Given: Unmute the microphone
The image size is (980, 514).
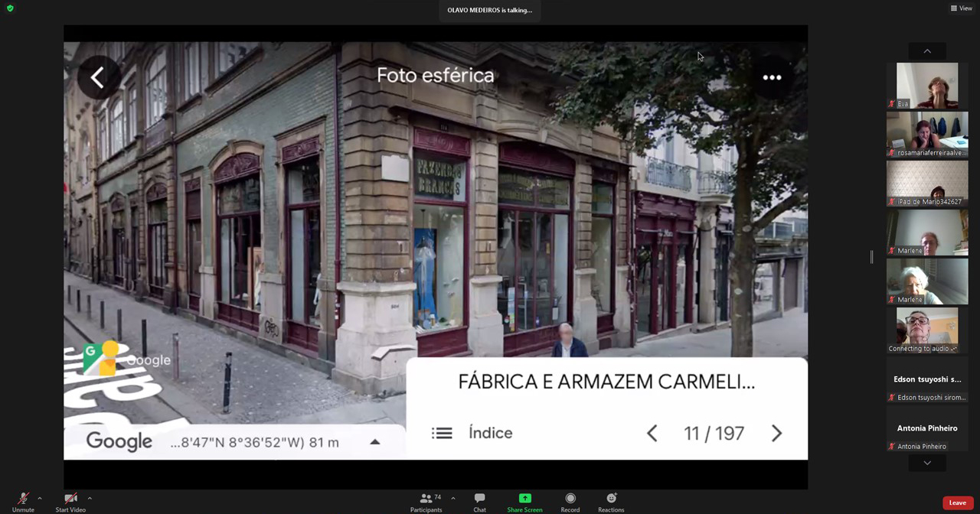Looking at the screenshot, I should point(23,502).
